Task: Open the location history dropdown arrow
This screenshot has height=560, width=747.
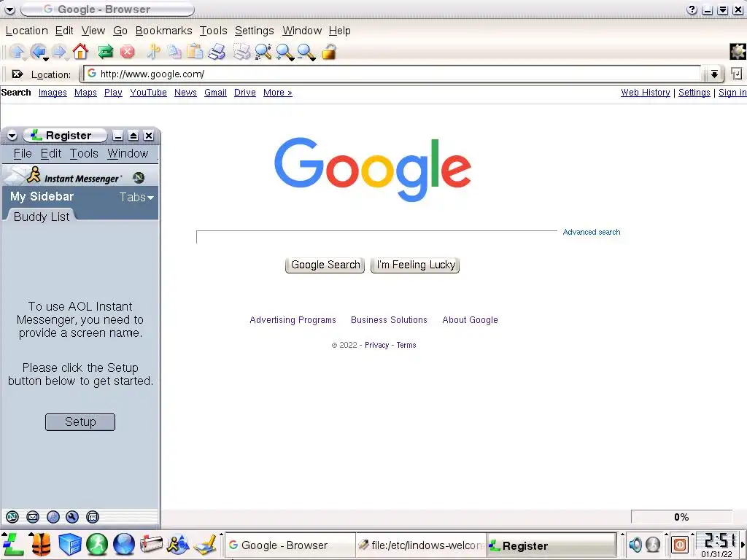Action: coord(714,74)
